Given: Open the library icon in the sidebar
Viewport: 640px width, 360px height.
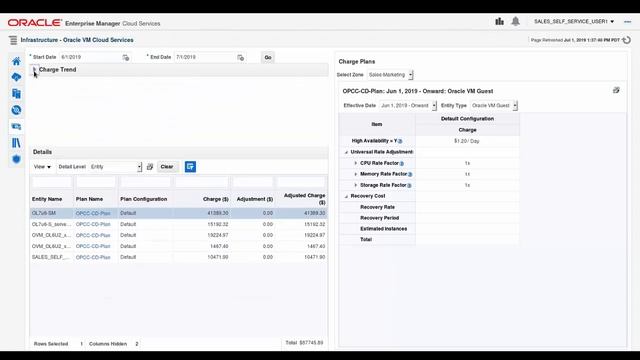Looking at the screenshot, I should click(16, 143).
